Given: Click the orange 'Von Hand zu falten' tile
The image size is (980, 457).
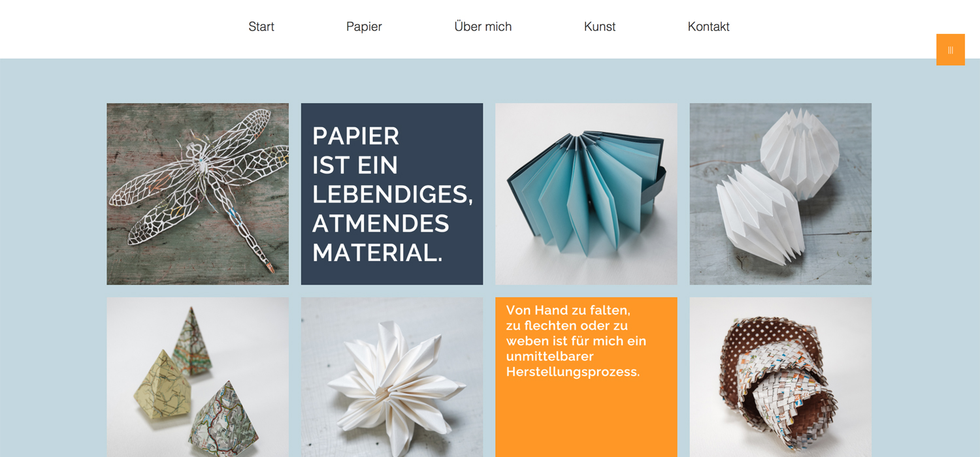Looking at the screenshot, I should click(x=586, y=405).
